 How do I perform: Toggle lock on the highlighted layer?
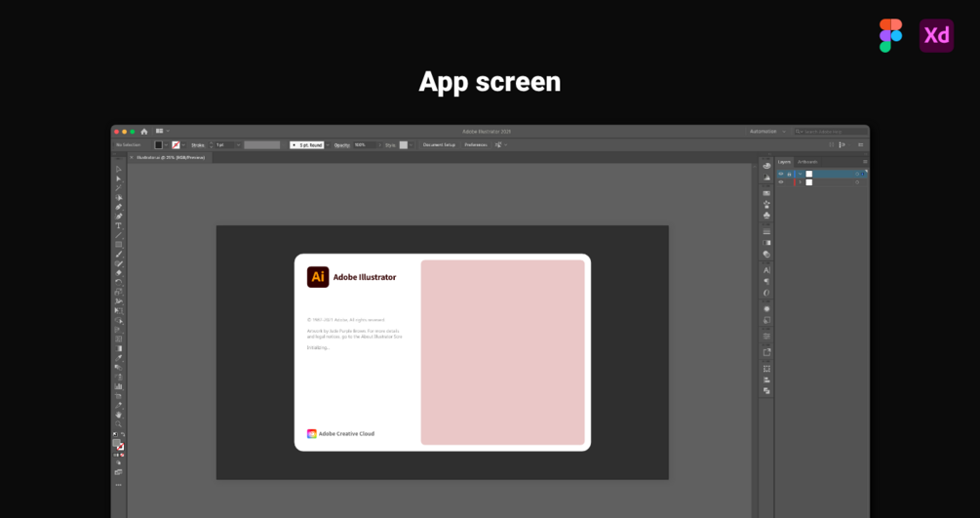[x=789, y=174]
